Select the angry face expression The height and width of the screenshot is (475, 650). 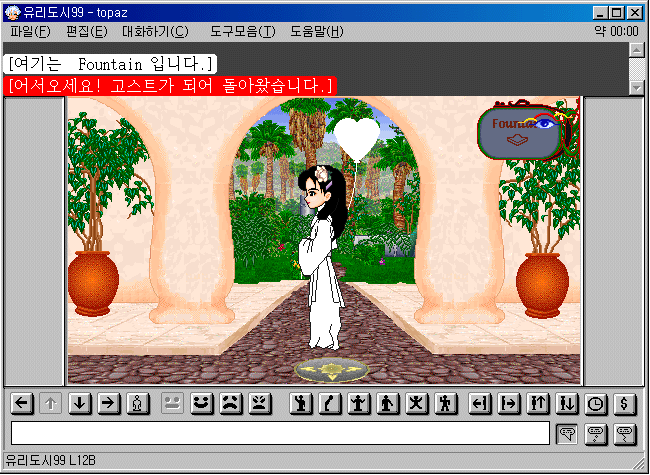[260, 404]
